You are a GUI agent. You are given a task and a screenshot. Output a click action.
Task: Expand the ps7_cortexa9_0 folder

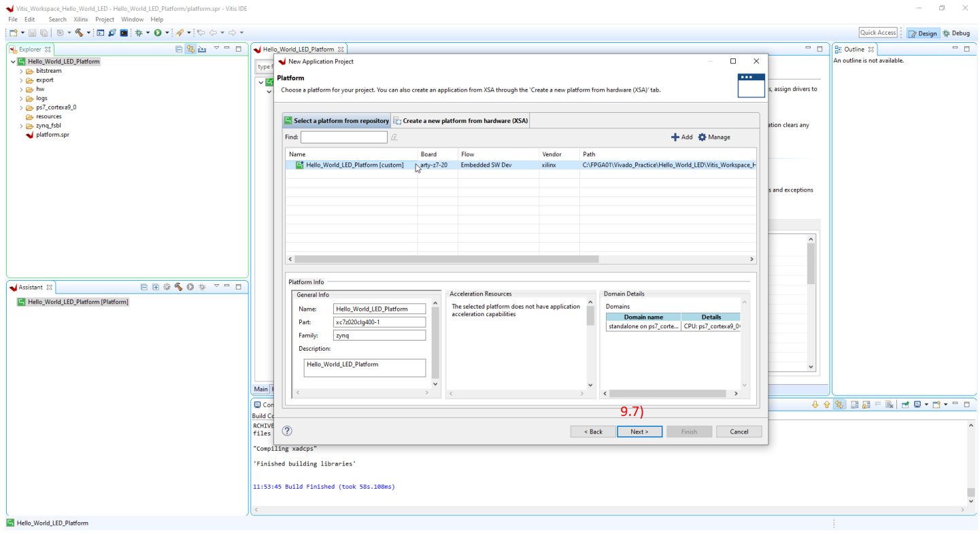[x=21, y=107]
